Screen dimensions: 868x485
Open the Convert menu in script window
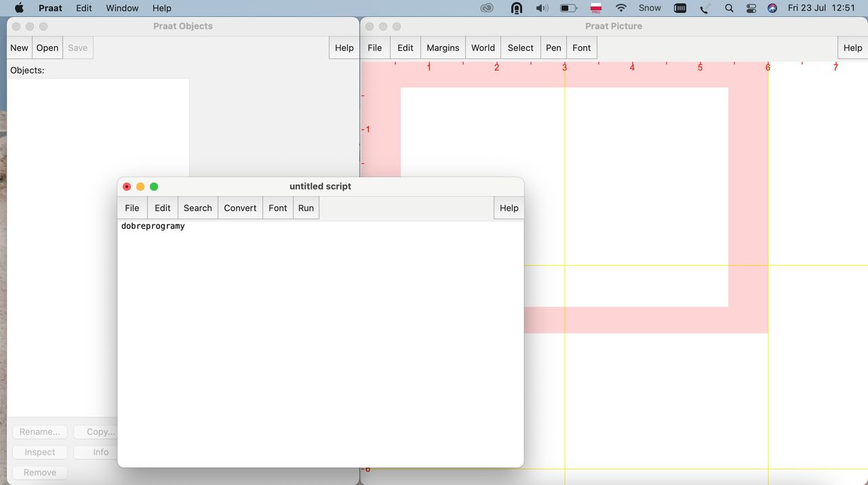240,208
